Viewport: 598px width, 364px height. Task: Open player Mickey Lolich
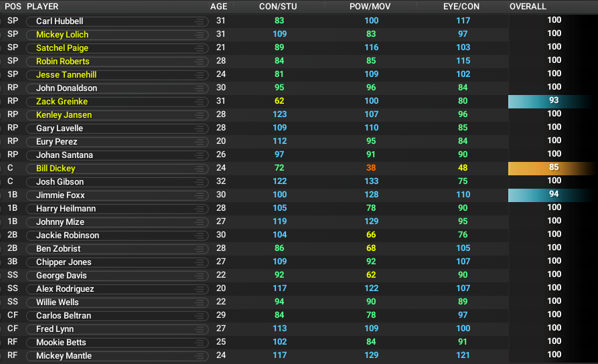[x=62, y=35]
